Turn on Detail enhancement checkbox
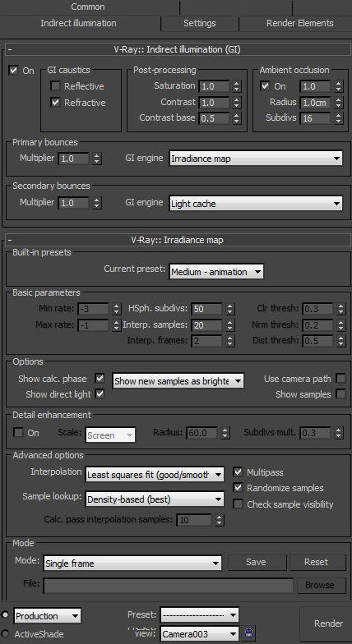 18,432
